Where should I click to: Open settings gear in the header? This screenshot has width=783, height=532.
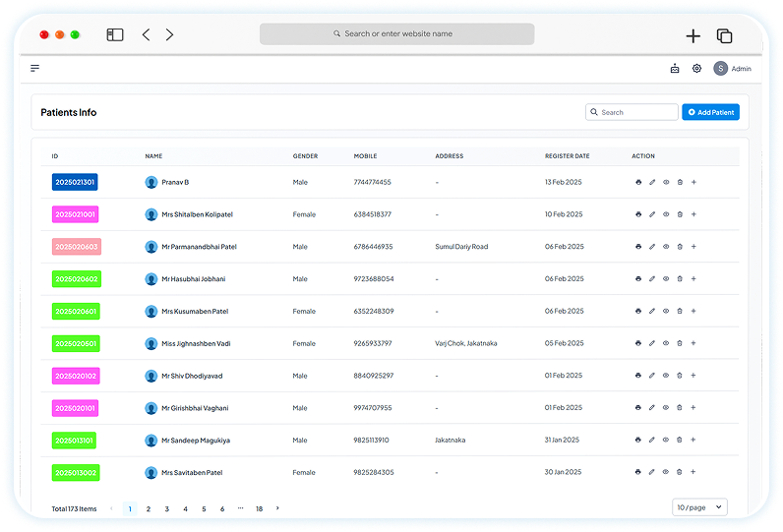point(696,69)
